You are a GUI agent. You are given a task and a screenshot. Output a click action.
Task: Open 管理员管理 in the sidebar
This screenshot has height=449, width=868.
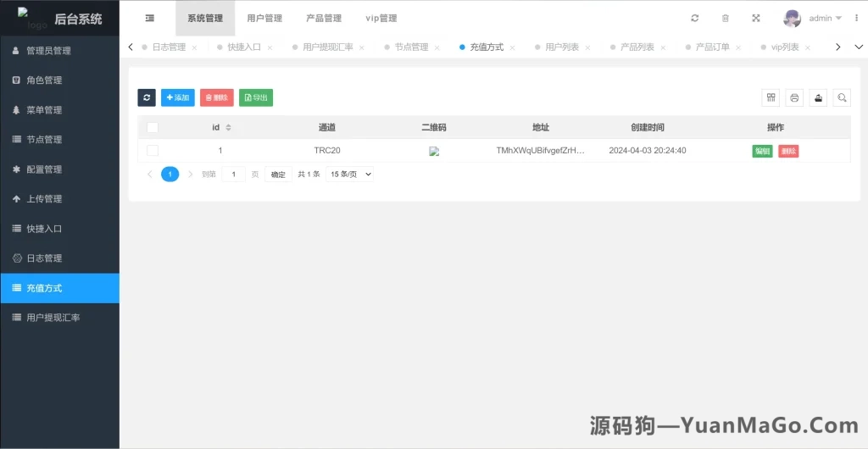(60, 50)
